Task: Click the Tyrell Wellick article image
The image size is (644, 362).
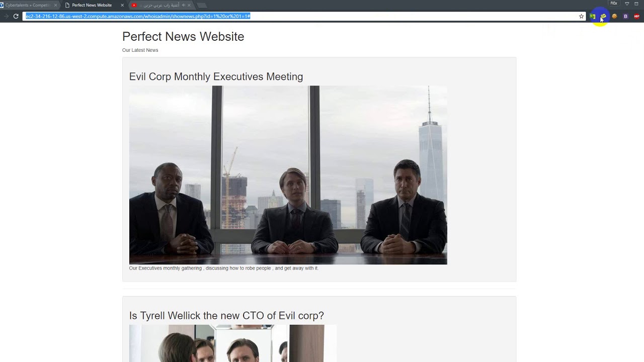Action: tap(233, 343)
